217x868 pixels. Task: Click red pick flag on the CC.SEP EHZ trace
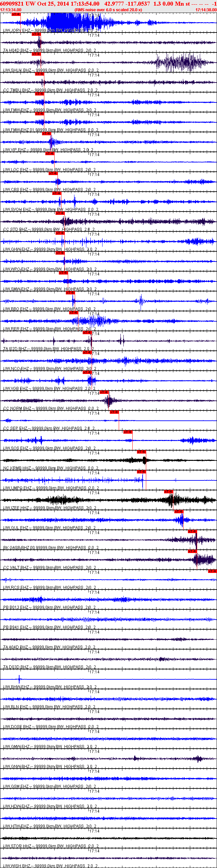(x=114, y=412)
